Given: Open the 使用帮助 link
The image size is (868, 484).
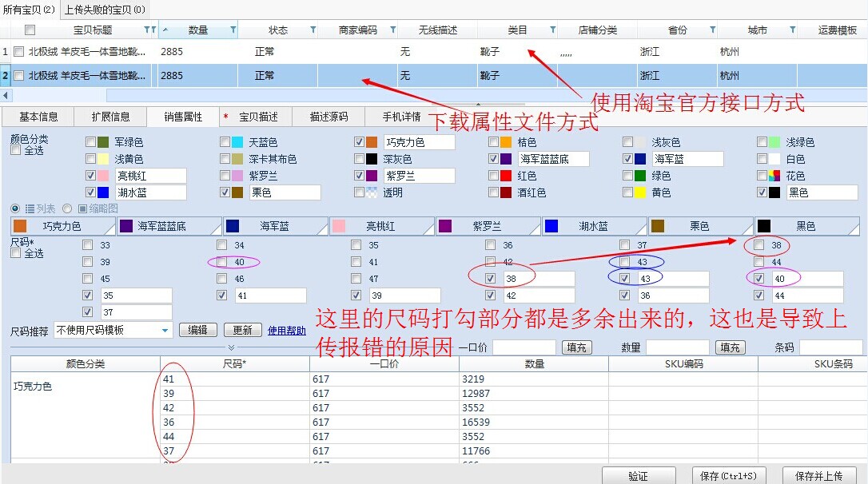Looking at the screenshot, I should 287,330.
